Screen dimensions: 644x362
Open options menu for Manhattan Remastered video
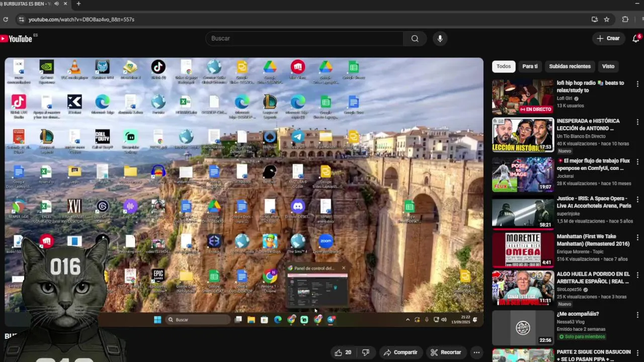click(637, 237)
